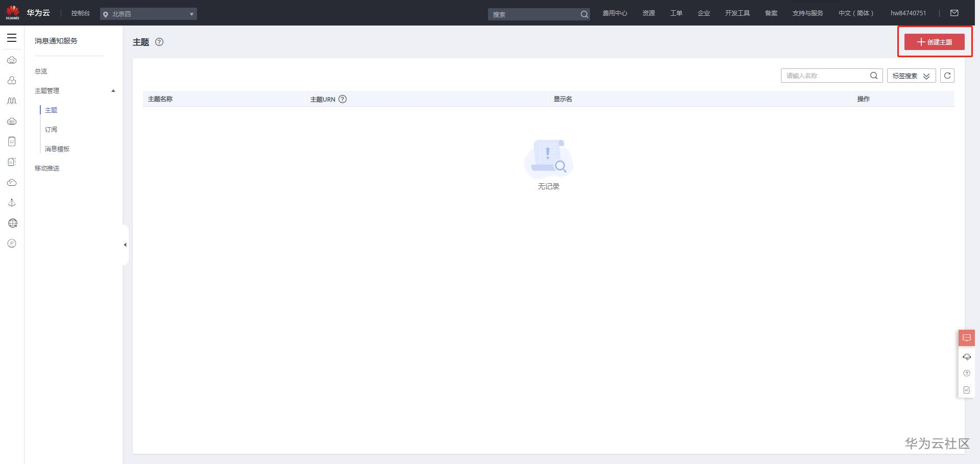Click the top bar search magnifier icon

tap(584, 14)
